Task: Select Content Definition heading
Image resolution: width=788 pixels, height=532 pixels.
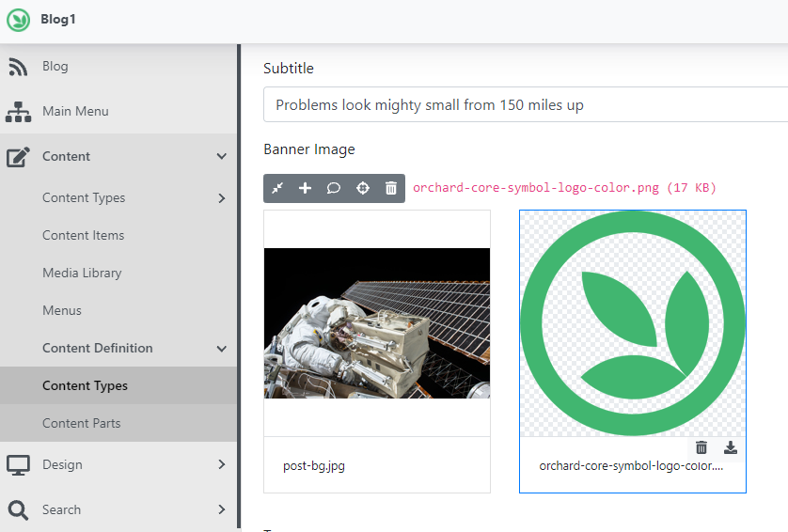Action: [x=98, y=348]
